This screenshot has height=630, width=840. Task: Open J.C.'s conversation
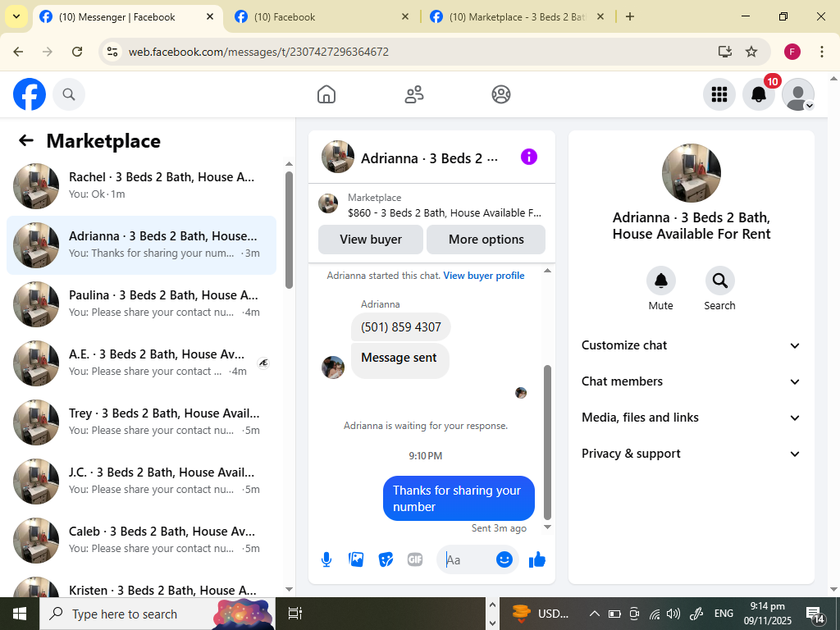pos(141,481)
